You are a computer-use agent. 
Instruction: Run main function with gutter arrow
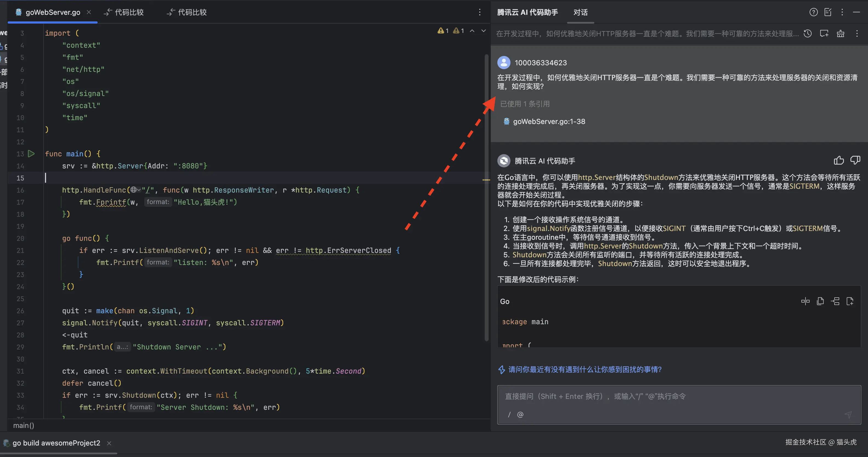[31, 154]
